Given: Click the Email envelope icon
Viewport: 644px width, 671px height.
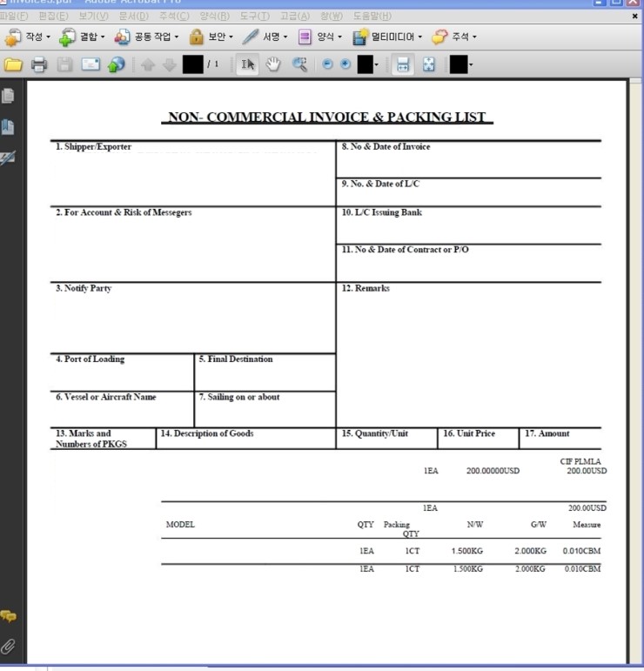Looking at the screenshot, I should coord(91,64).
